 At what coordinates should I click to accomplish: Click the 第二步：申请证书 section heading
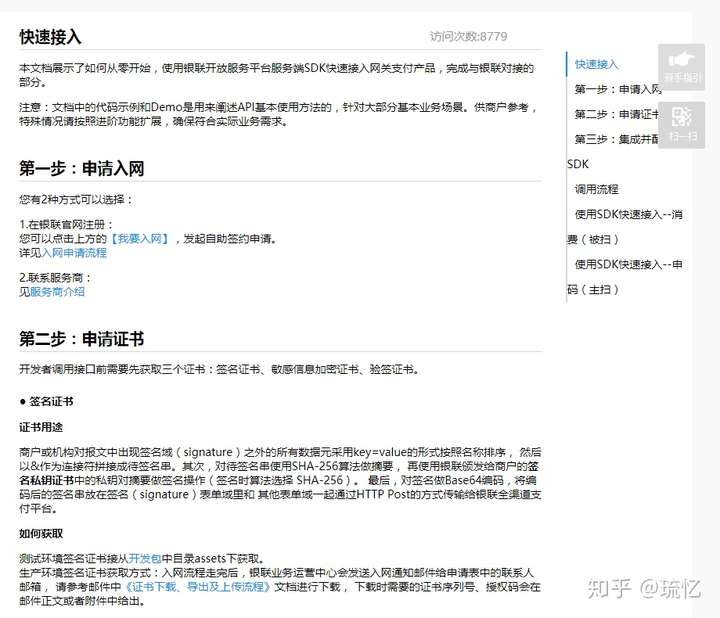(x=82, y=339)
